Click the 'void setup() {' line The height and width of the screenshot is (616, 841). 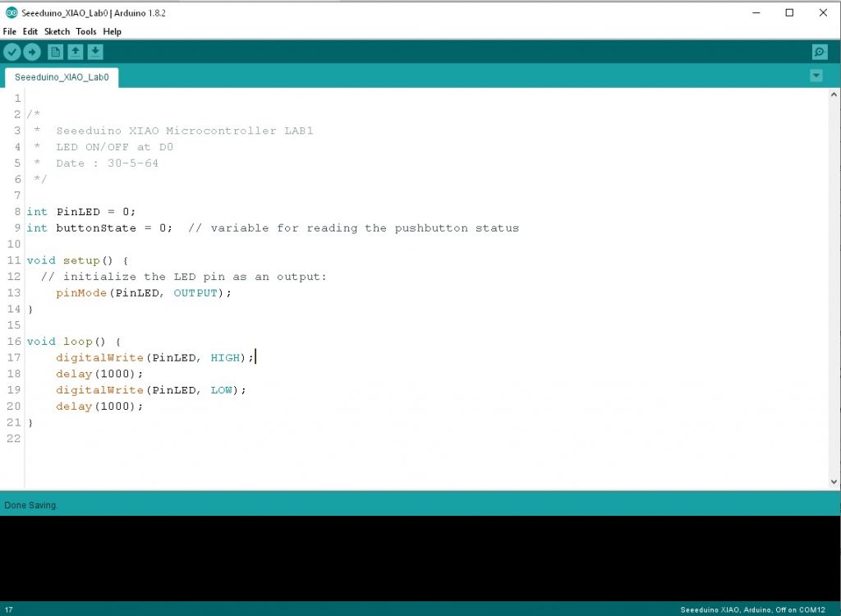(78, 261)
